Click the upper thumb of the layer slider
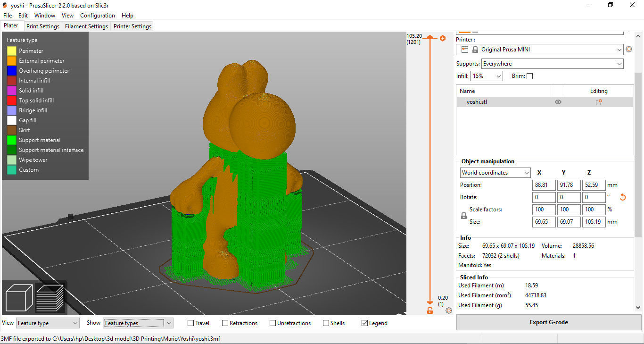The image size is (644, 344). click(x=429, y=37)
